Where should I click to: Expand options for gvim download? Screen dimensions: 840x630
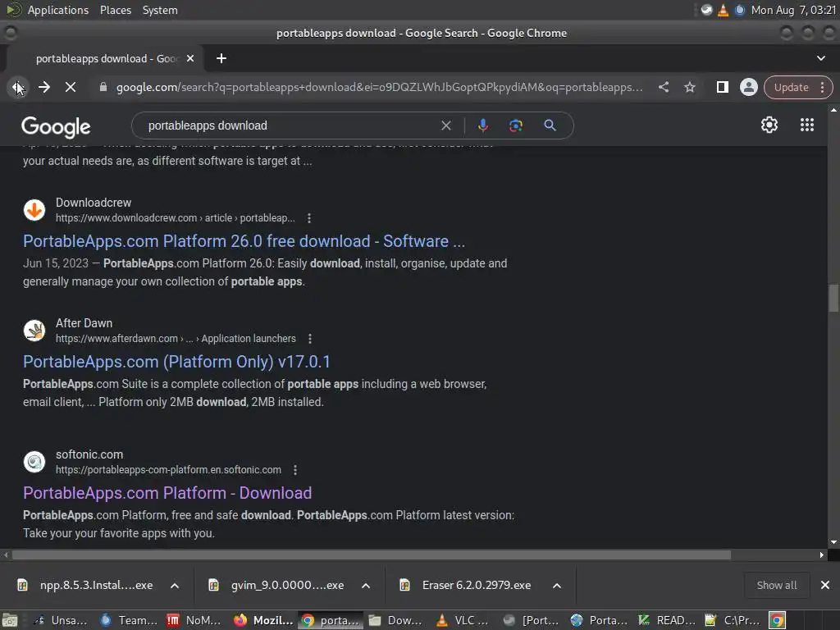(366, 586)
